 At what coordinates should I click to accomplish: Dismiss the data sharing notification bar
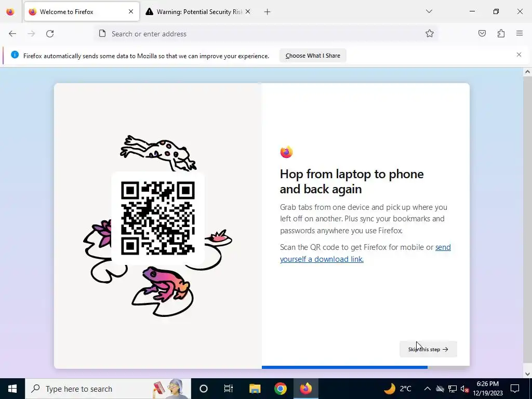[x=519, y=55]
